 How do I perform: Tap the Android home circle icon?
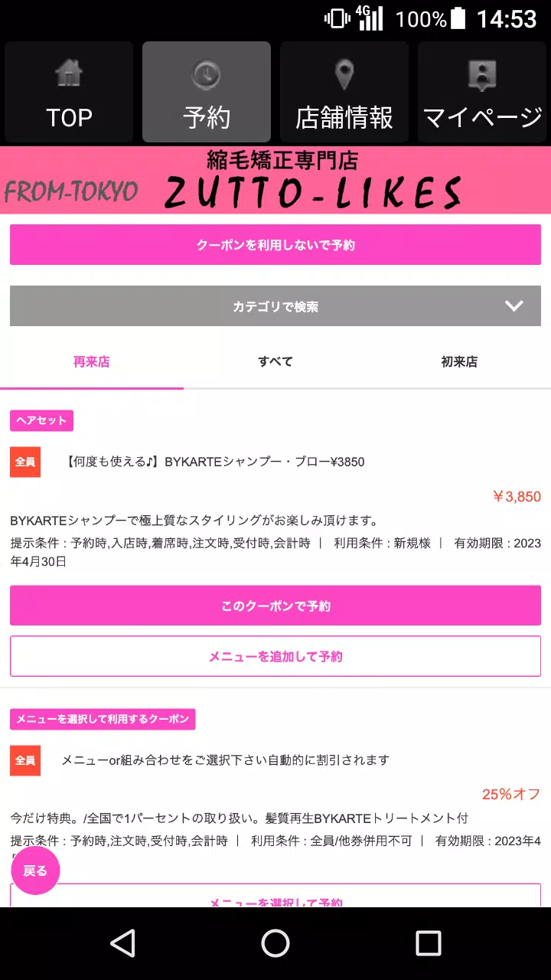[275, 944]
